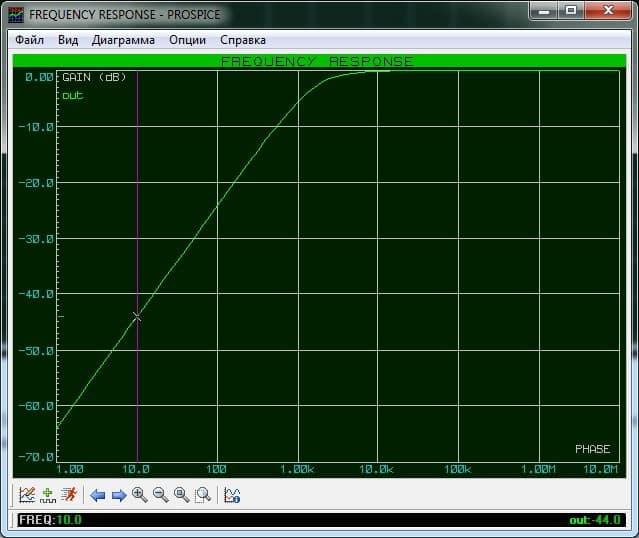
Task: Click the out:-44.0 status readout
Action: (595, 520)
